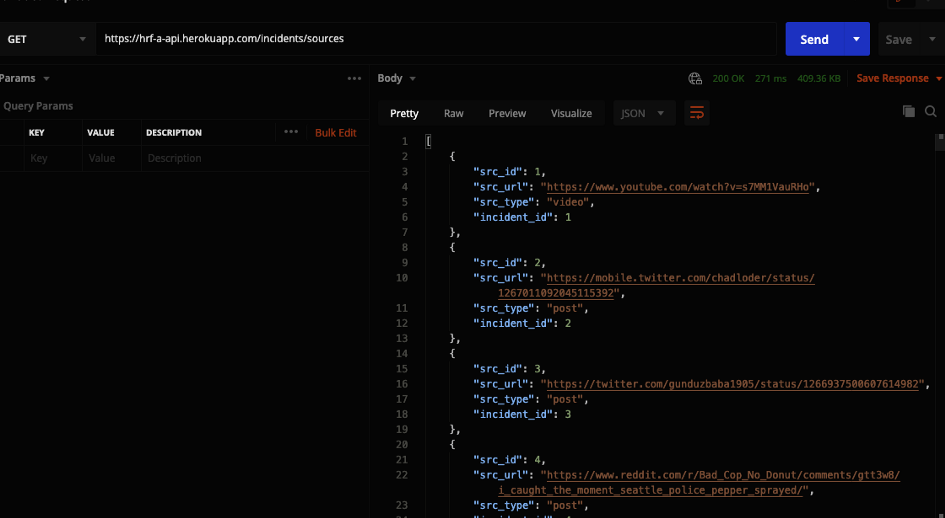Image resolution: width=945 pixels, height=518 pixels.
Task: Click the Query Params label
Action: click(38, 106)
